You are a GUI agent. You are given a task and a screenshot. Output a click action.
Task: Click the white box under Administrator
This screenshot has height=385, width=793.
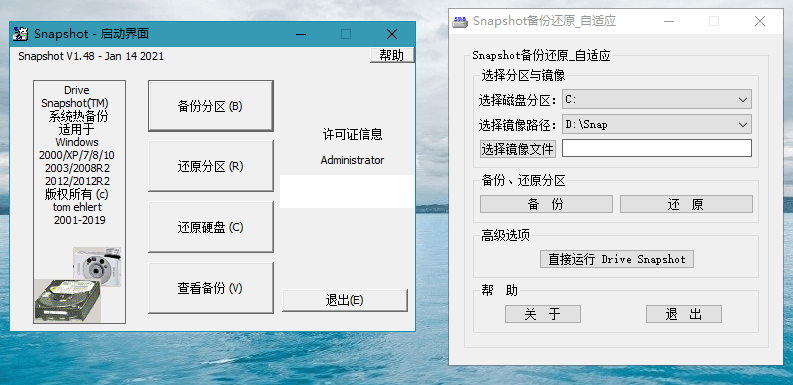(347, 191)
